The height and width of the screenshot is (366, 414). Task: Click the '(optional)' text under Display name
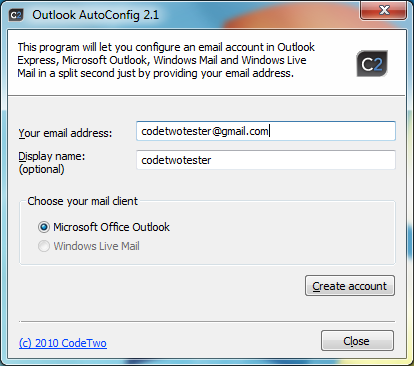pos(41,169)
